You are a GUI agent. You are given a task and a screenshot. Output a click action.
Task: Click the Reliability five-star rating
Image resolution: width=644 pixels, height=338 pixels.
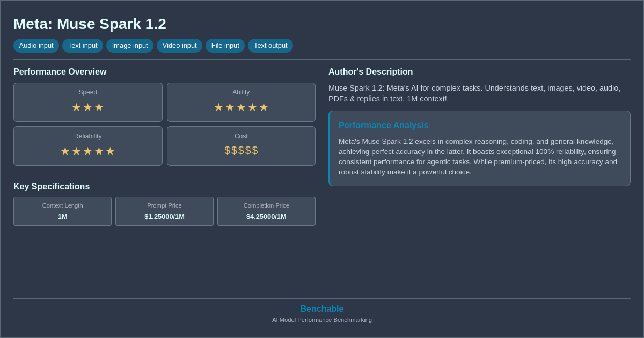[88, 151]
